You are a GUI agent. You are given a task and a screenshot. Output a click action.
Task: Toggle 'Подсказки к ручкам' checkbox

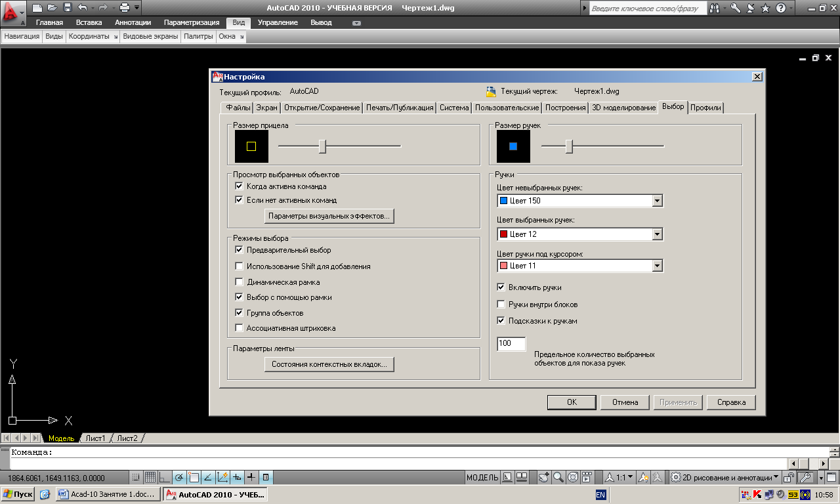tap(501, 321)
